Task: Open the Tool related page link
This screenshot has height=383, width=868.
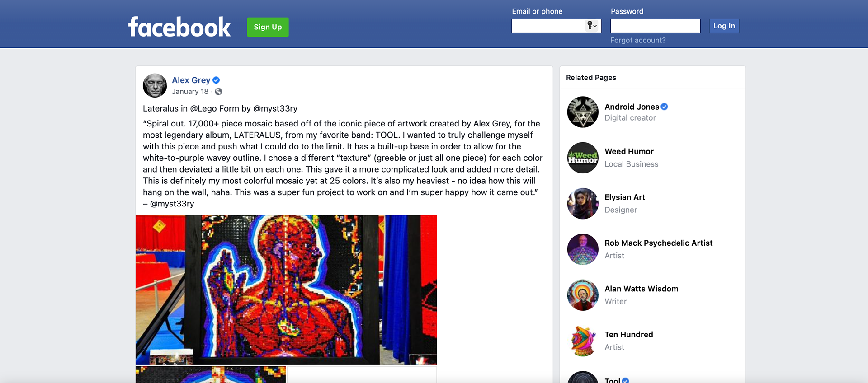Action: click(x=612, y=380)
